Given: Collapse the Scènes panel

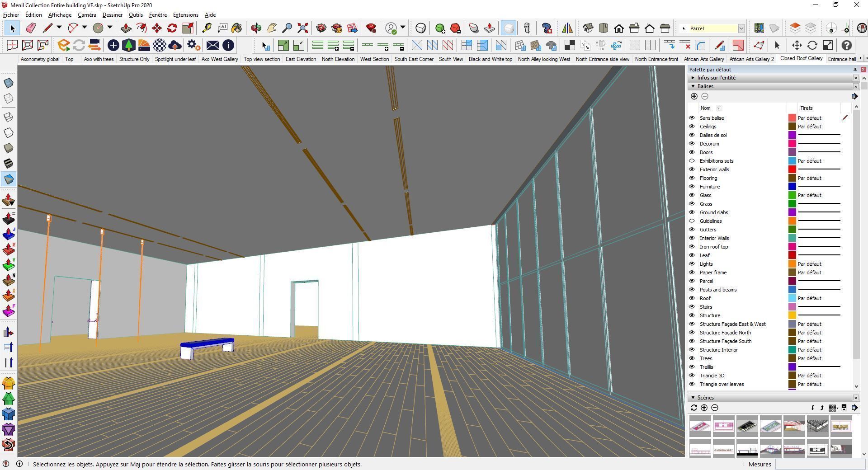Looking at the screenshot, I should click(693, 397).
